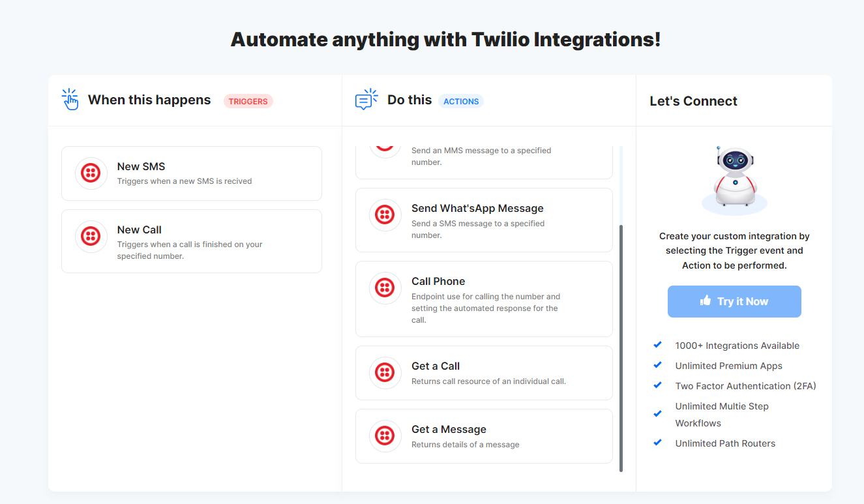Viewport: 864px width, 504px height.
Task: Click the thumbs-up icon on Try it Now
Action: tap(705, 301)
